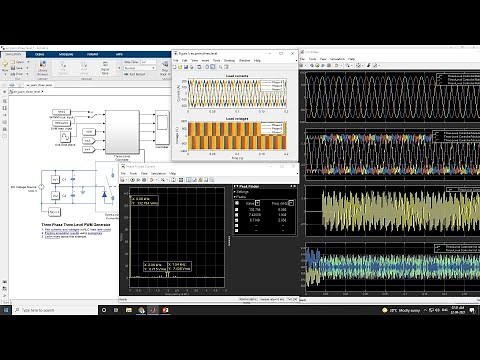Expand the Prepare gallery arrow
This screenshot has height=360, width=480.
coord(119,68)
